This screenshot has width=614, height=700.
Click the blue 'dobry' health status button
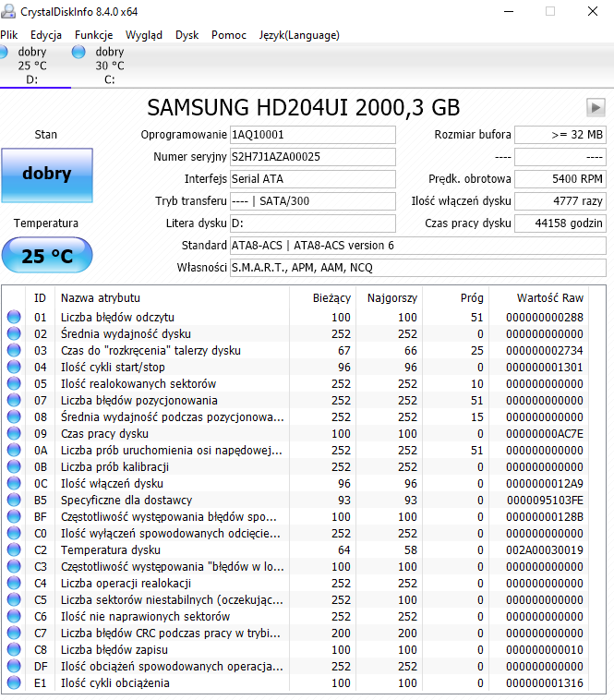[x=47, y=175]
